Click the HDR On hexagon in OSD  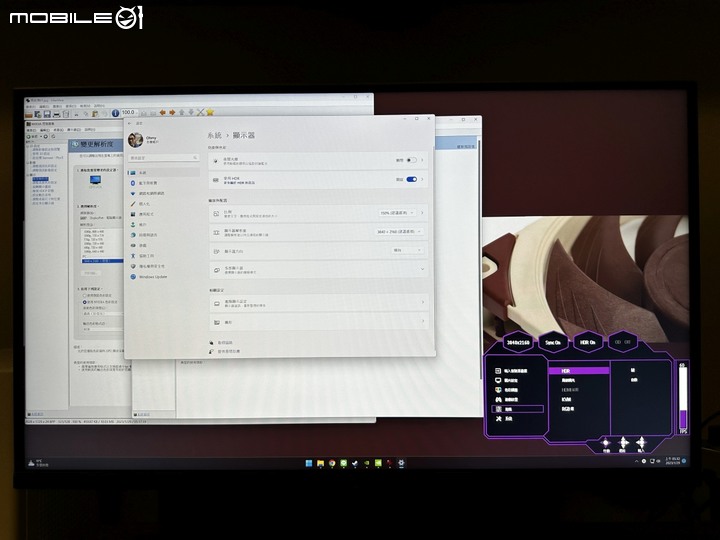tap(588, 343)
